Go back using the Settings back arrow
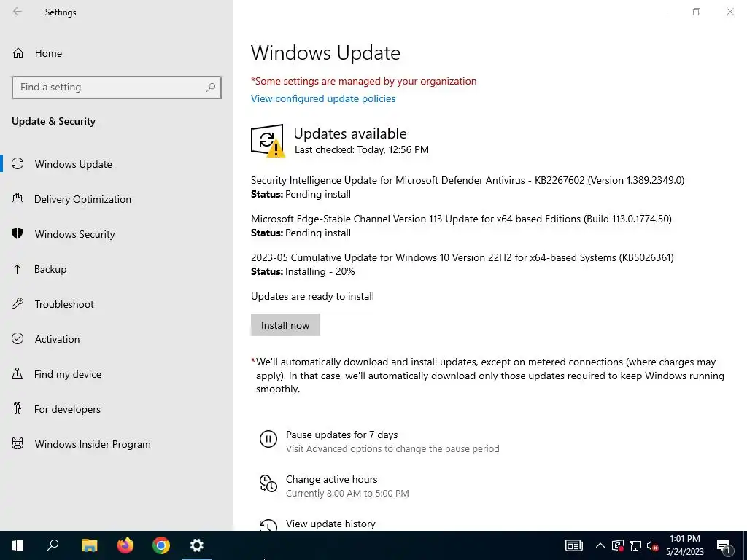 pyautogui.click(x=18, y=12)
